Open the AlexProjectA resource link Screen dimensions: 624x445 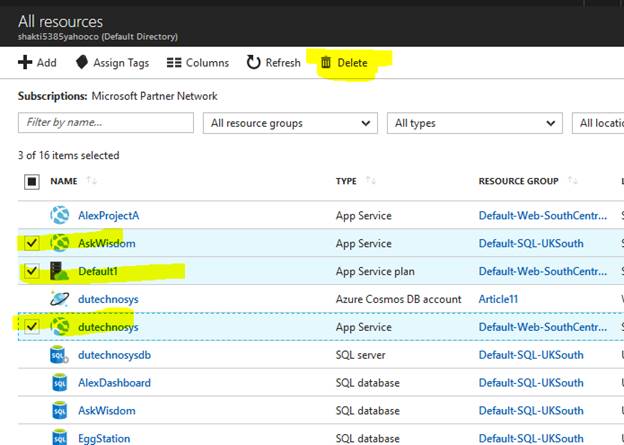click(x=109, y=215)
